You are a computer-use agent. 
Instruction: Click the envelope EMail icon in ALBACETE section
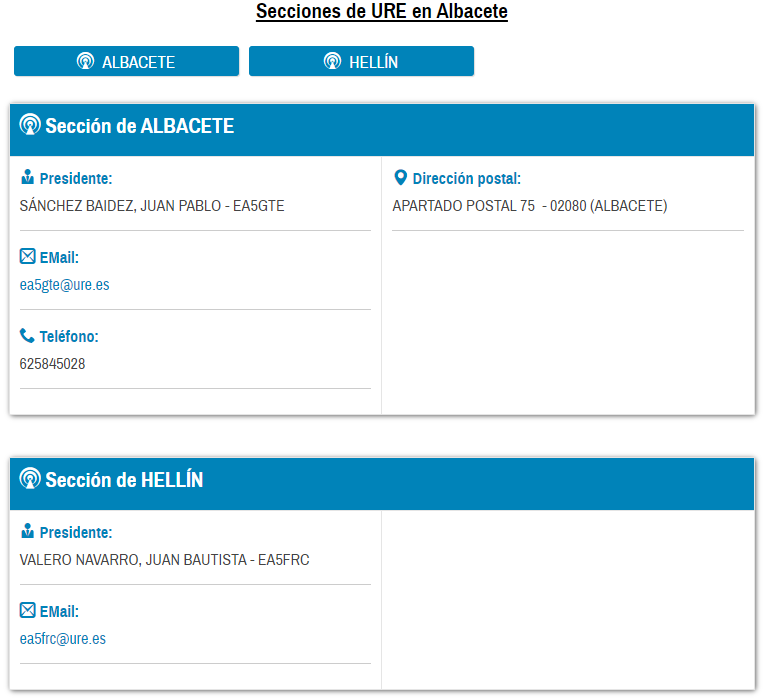pyautogui.click(x=27, y=257)
